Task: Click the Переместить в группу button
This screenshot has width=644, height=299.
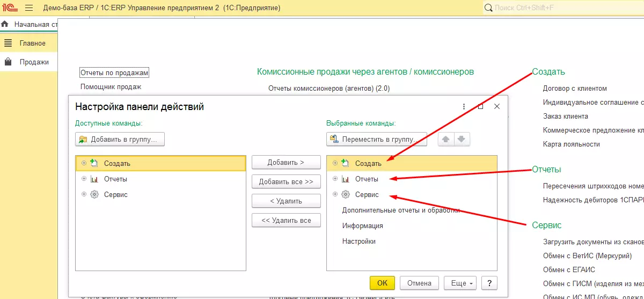Action: click(x=377, y=140)
